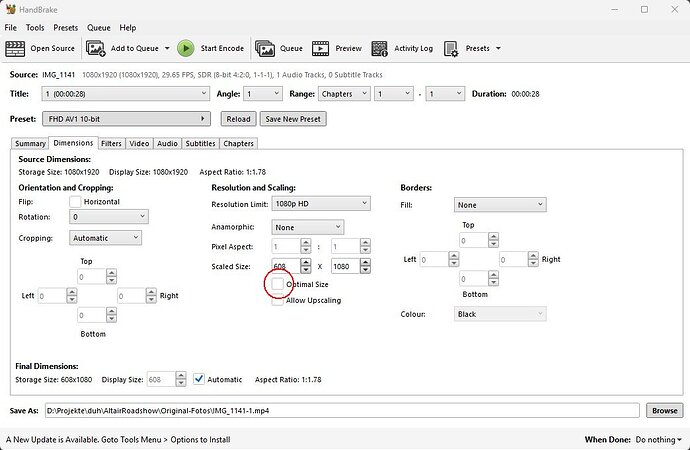Image resolution: width=690 pixels, height=450 pixels.
Task: Open the Borders Fill dropdown
Action: pyautogui.click(x=500, y=205)
